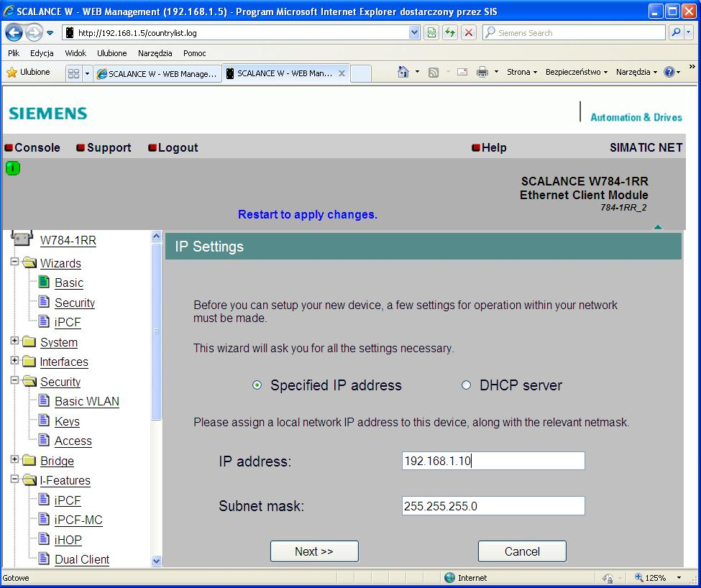Click the compatibility view icon beside the address bar
This screenshot has width=701, height=588.
point(431,32)
